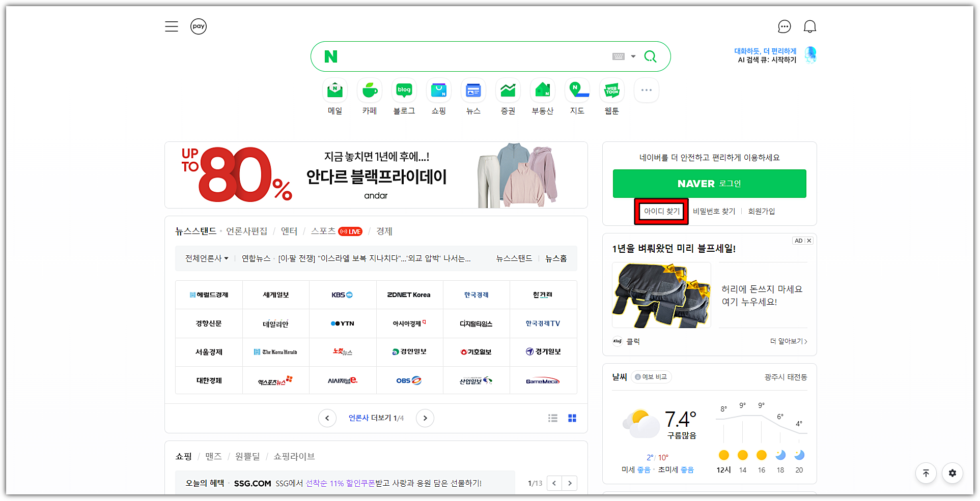980x501 pixels.
Task: Select the 맨즈 shopping tab
Action: point(214,456)
